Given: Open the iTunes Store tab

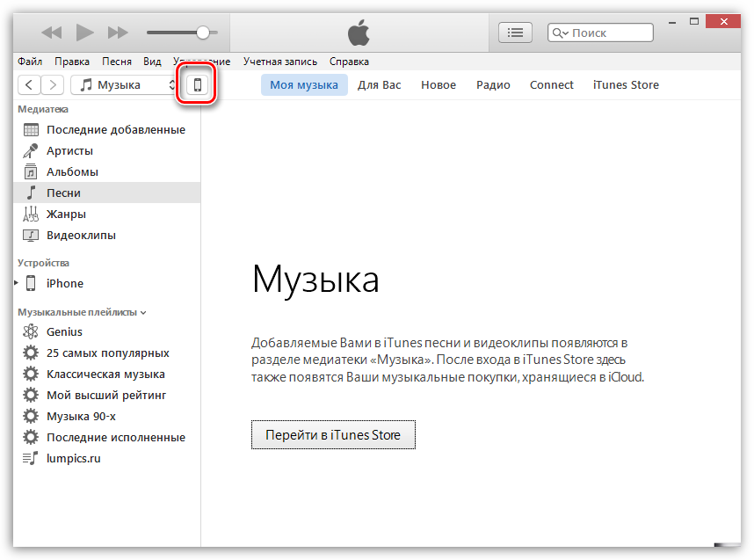Looking at the screenshot, I should [626, 84].
